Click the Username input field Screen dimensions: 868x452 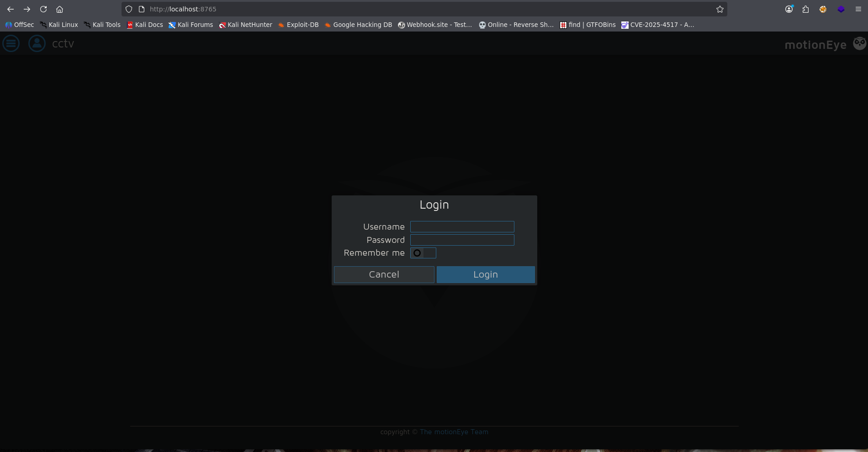462,227
